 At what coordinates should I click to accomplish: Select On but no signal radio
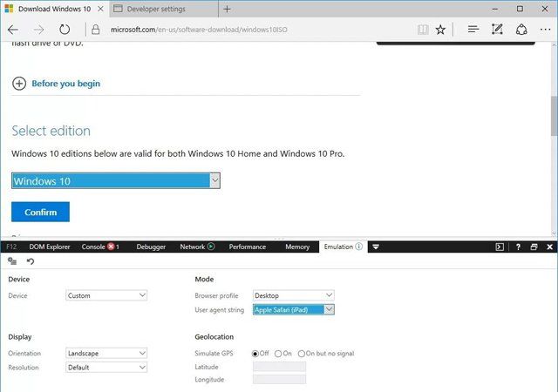302,354
